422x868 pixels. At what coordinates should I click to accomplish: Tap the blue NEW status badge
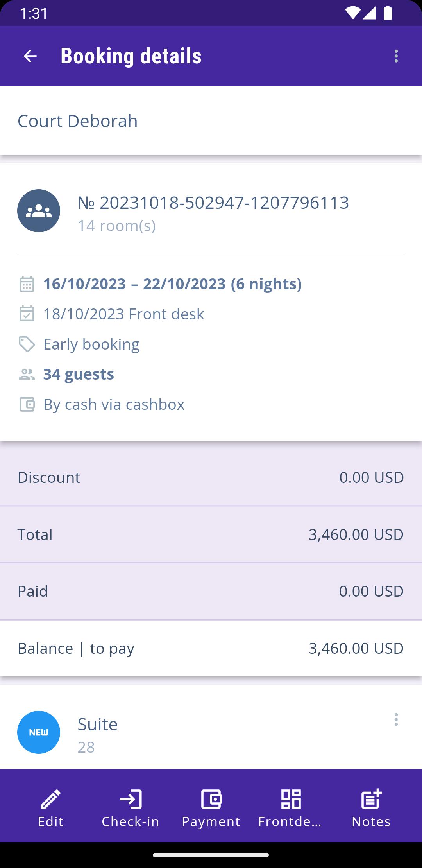tap(39, 732)
